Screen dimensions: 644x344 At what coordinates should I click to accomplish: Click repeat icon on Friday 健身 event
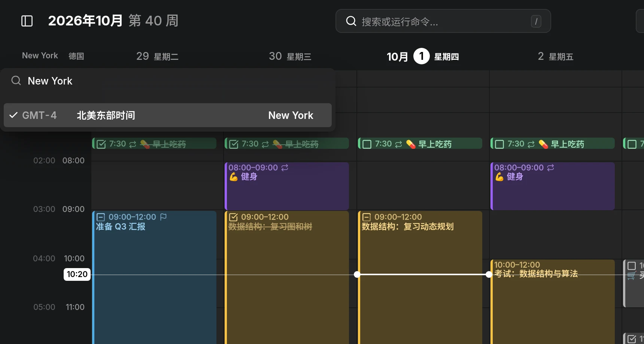pyautogui.click(x=550, y=168)
